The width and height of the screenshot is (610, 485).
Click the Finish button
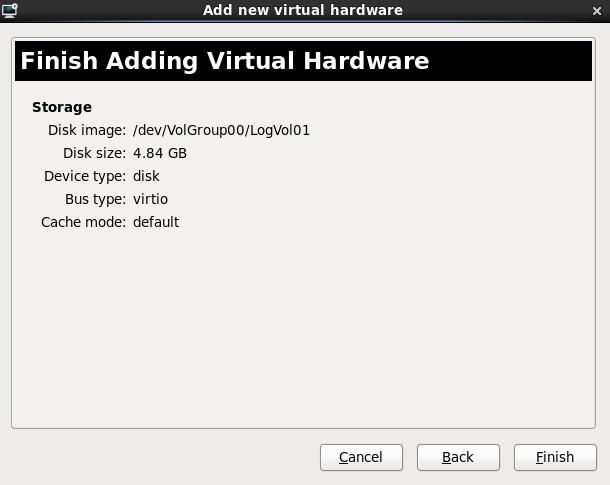click(555, 457)
